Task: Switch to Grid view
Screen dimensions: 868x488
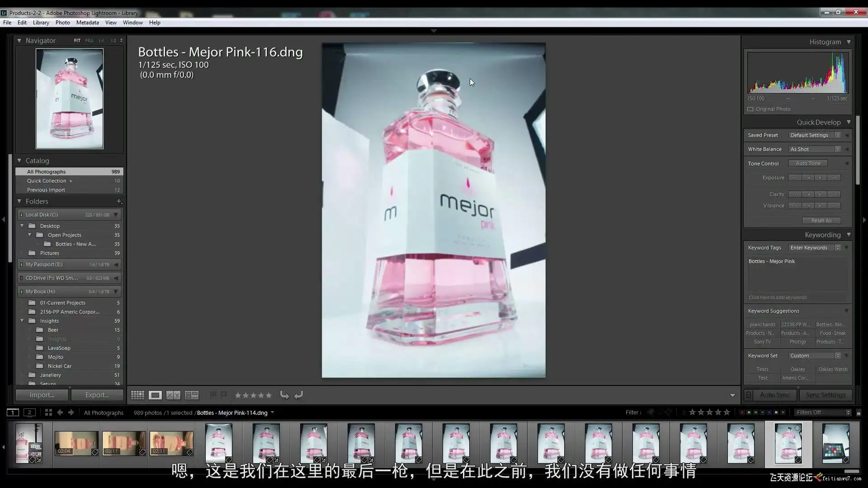Action: 137,395
